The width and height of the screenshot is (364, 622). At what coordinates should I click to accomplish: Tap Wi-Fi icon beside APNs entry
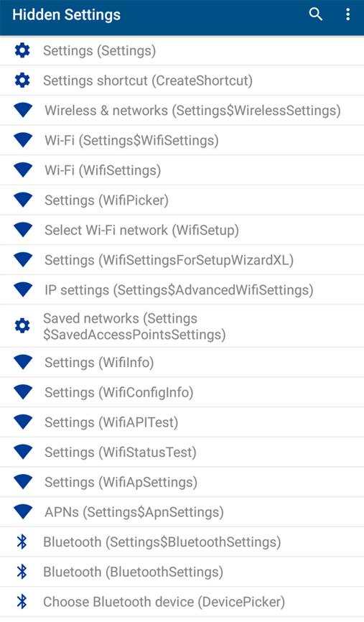click(x=23, y=511)
